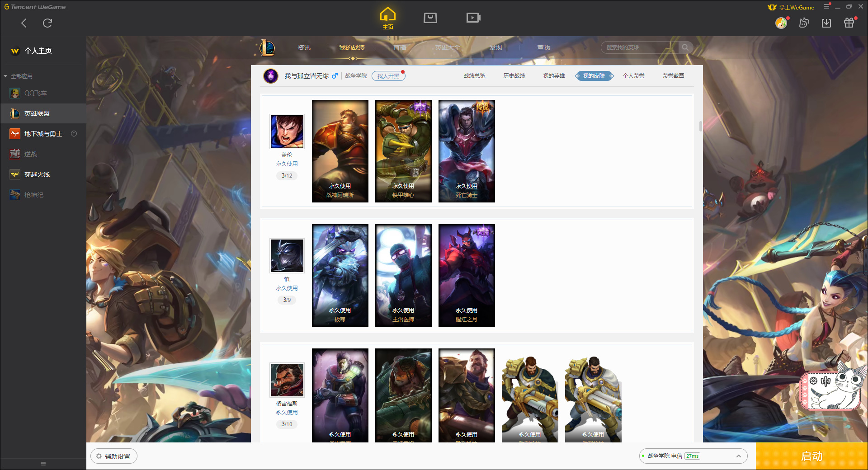This screenshot has width=868, height=470.
Task: Click the 盖伦 champion portrait
Action: point(287,132)
